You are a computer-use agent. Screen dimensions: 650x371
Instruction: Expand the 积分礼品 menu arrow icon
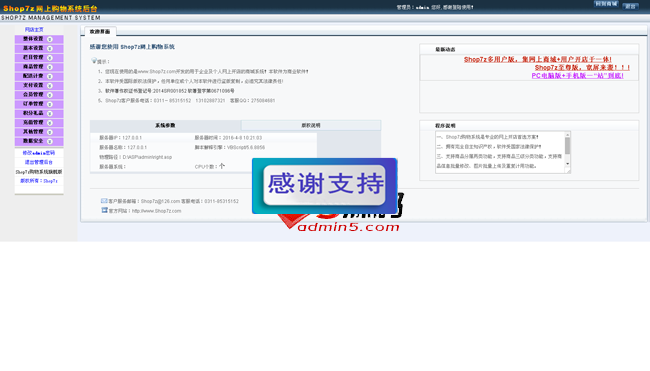[x=50, y=114]
